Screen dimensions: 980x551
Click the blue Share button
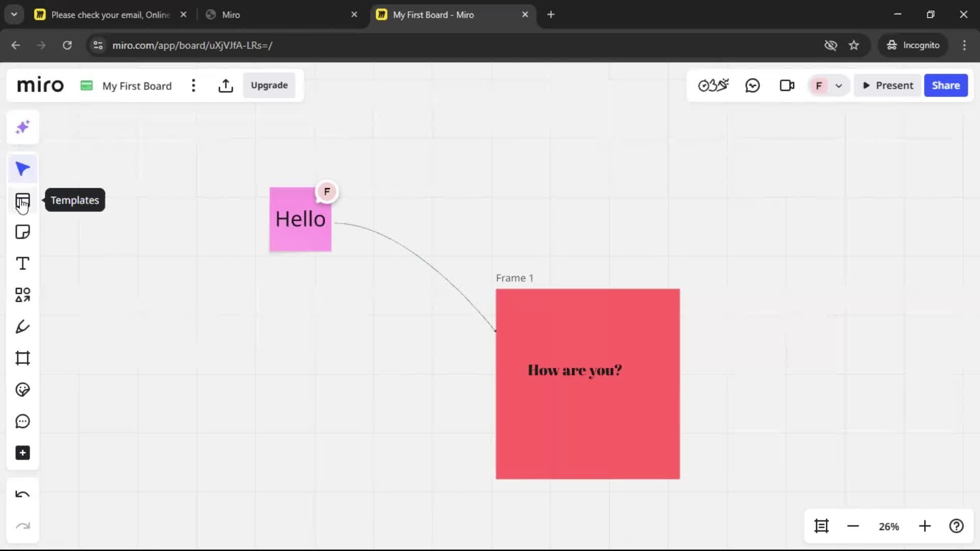946,85
